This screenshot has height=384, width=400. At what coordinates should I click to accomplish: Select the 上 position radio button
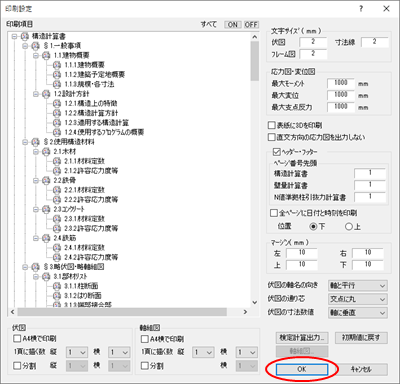tap(349, 227)
